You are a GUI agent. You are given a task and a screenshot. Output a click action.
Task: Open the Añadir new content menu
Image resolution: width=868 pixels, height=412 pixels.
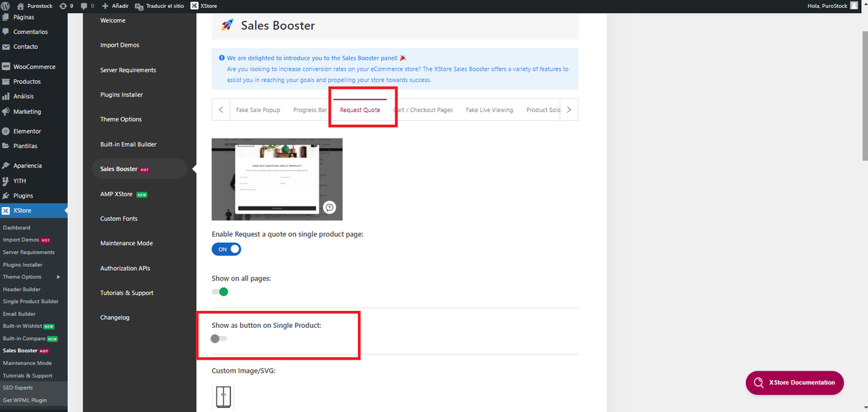pos(115,5)
